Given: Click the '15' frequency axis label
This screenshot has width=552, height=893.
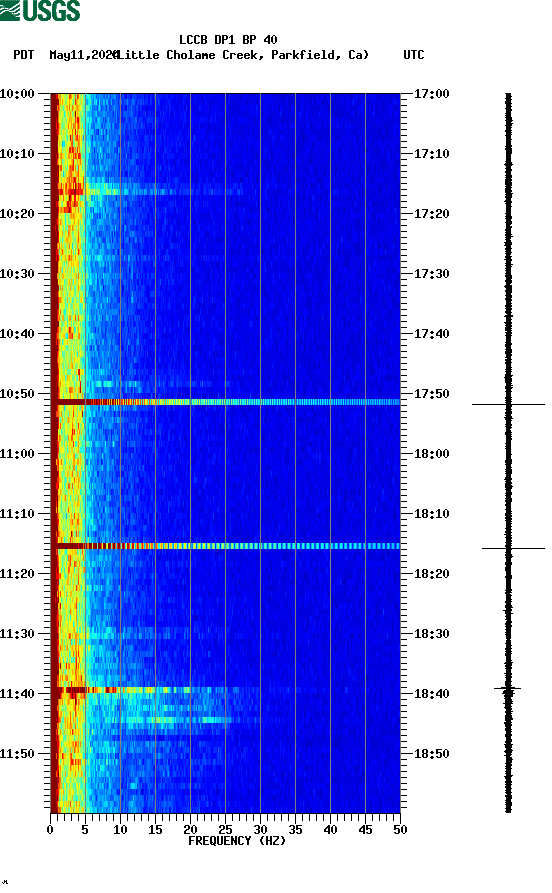Looking at the screenshot, I should 155,830.
